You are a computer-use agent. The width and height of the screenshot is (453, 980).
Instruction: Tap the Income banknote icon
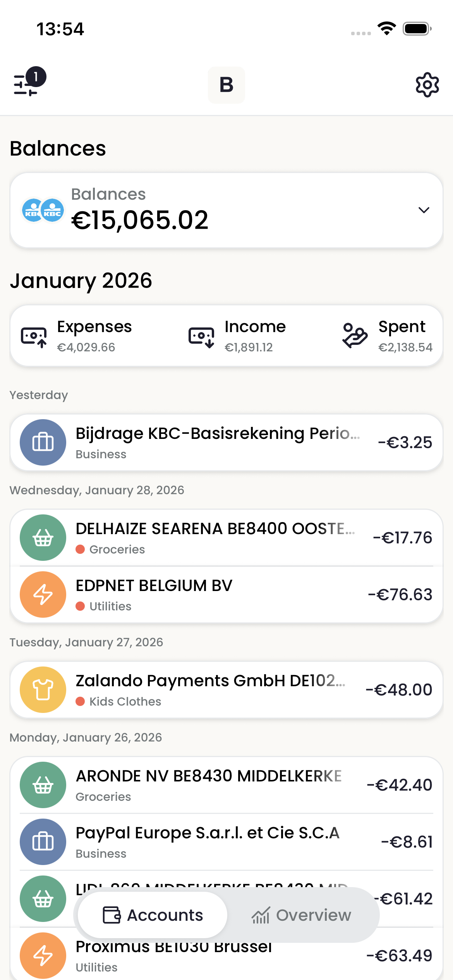pos(201,336)
